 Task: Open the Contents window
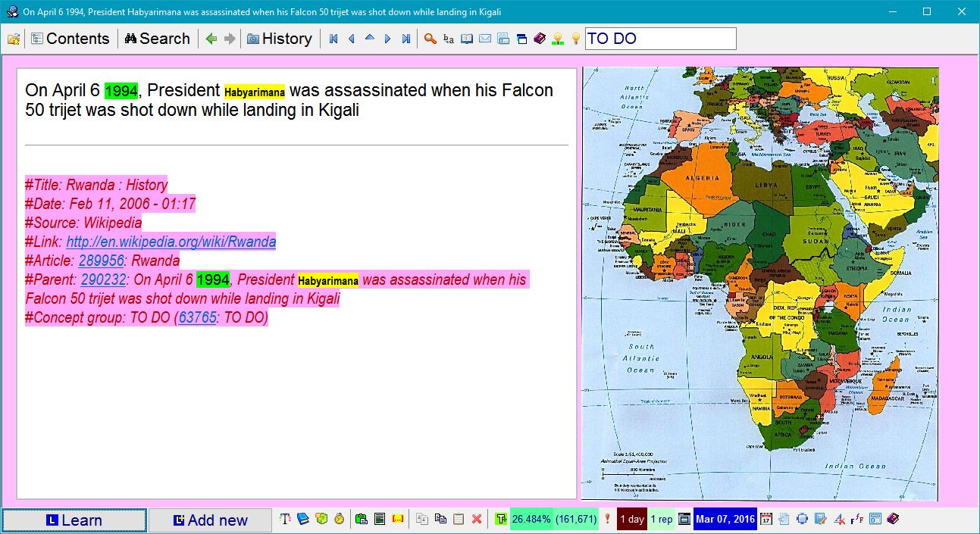pos(70,39)
